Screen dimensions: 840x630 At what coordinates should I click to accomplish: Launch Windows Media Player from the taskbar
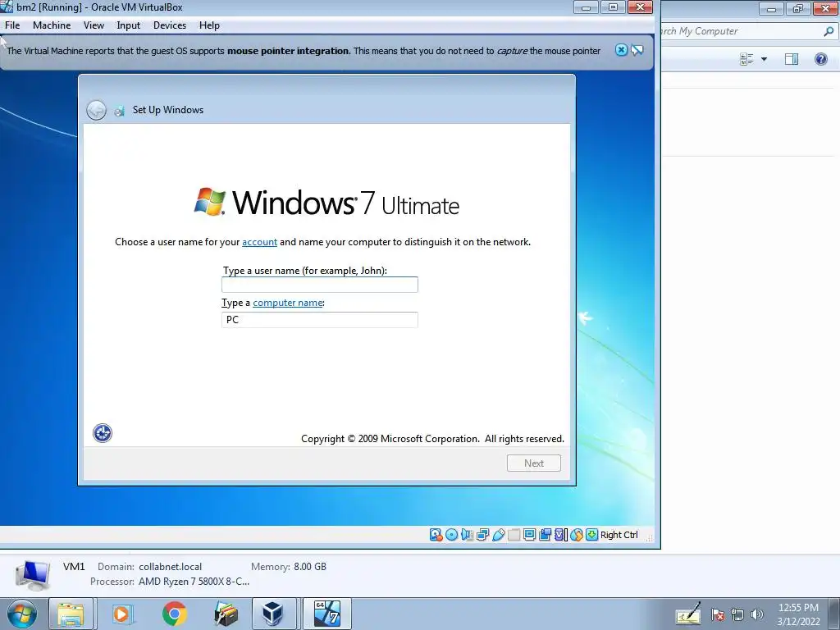pos(121,614)
